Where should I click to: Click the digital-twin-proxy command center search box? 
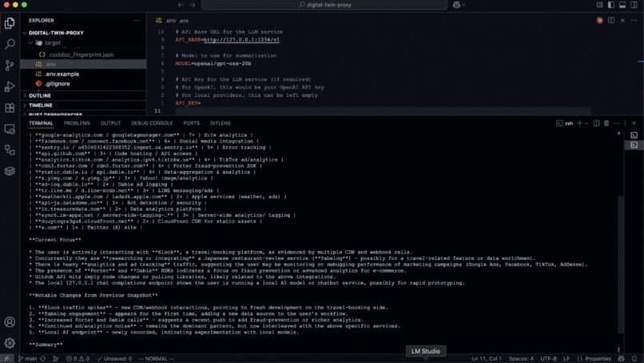(324, 5)
